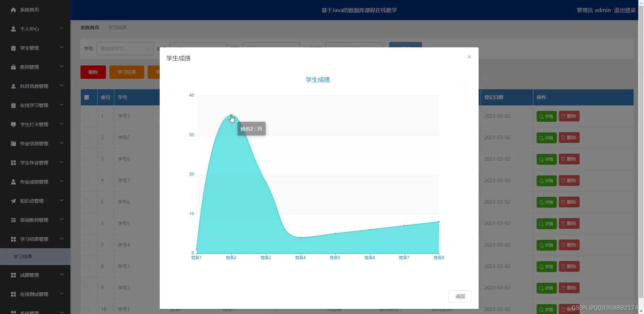Open the 系统首页 sidebar item
This screenshot has height=314, width=644.
pyautogui.click(x=35, y=10)
